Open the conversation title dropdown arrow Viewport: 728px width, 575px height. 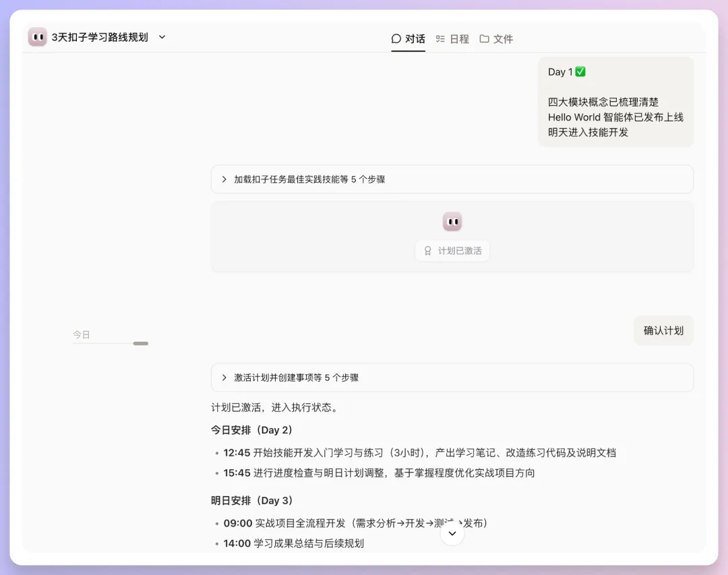161,37
